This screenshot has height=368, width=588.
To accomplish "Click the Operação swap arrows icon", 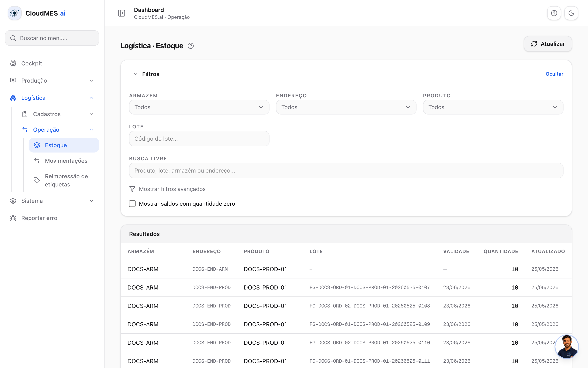I will (25, 130).
